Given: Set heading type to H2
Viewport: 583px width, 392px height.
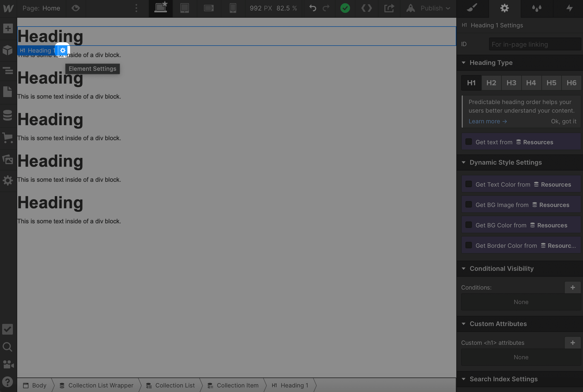Looking at the screenshot, I should (491, 83).
